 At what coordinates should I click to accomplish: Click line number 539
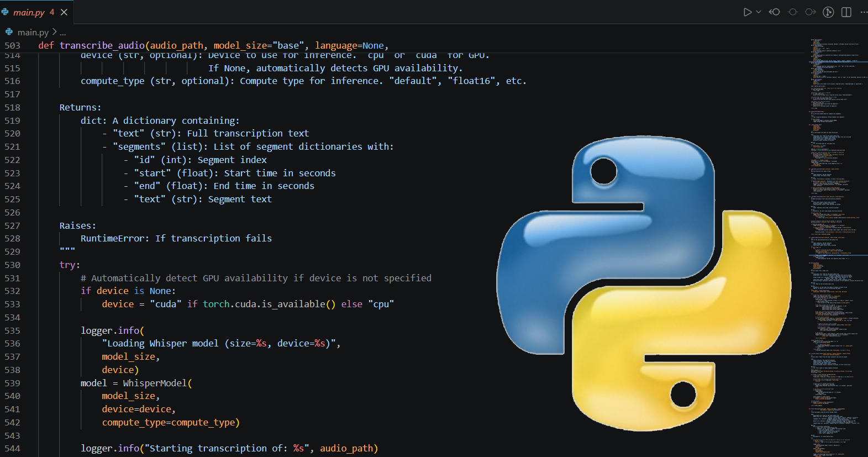point(13,384)
